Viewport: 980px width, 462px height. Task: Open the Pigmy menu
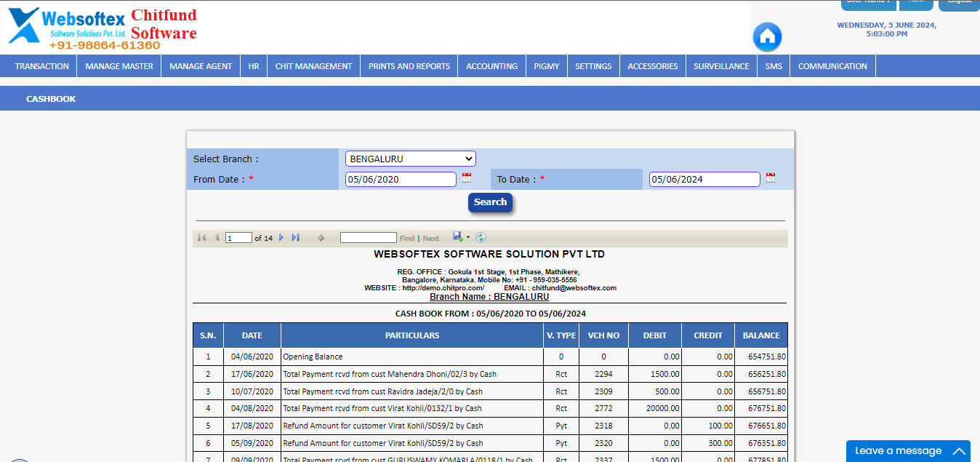547,66
